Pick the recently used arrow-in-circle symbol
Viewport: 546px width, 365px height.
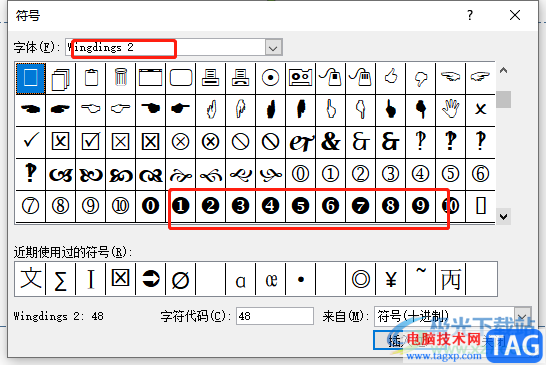[x=150, y=279]
